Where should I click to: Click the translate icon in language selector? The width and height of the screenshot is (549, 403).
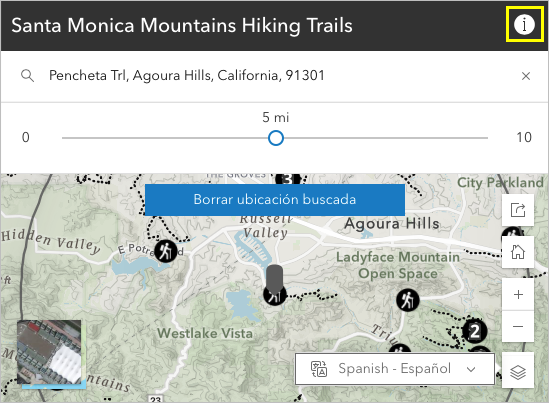(319, 369)
